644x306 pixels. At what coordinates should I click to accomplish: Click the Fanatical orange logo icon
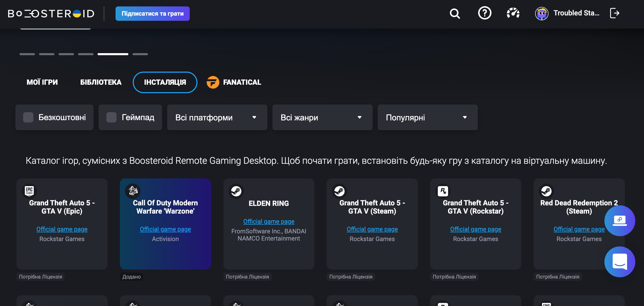coord(213,82)
